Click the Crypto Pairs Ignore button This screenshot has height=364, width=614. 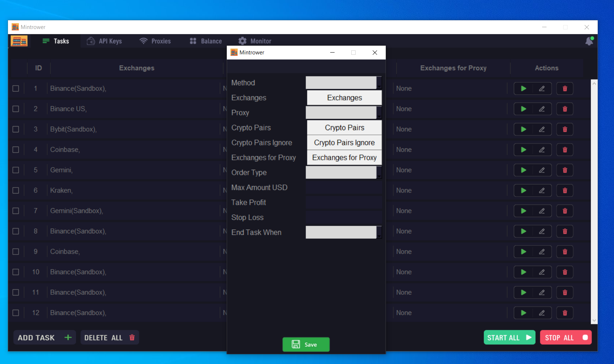click(344, 143)
